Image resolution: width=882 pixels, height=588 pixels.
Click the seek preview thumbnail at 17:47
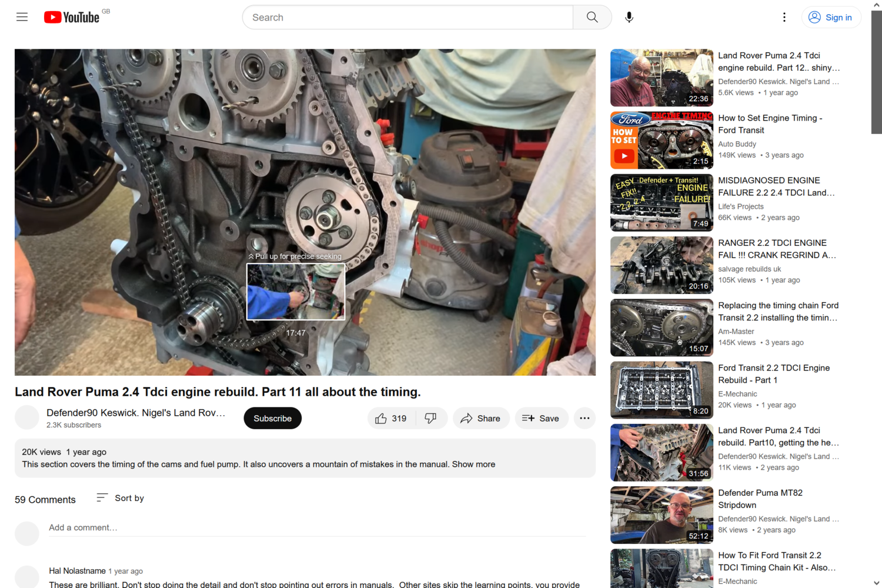296,292
